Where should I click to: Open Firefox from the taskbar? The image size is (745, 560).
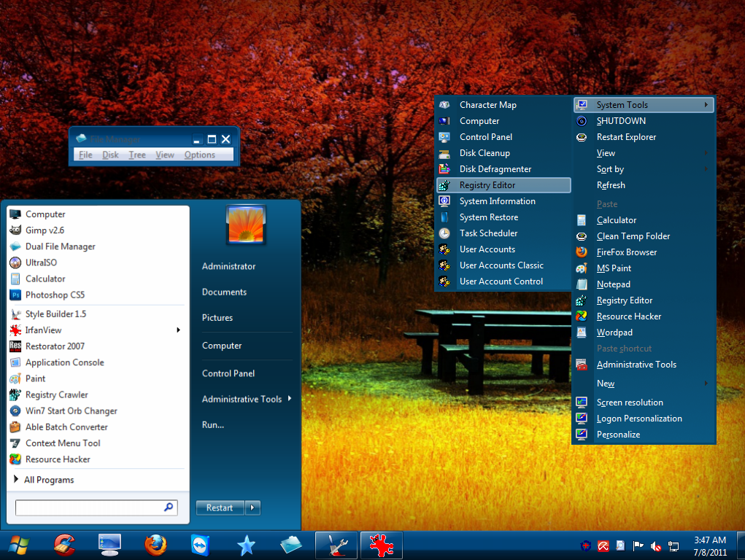154,545
